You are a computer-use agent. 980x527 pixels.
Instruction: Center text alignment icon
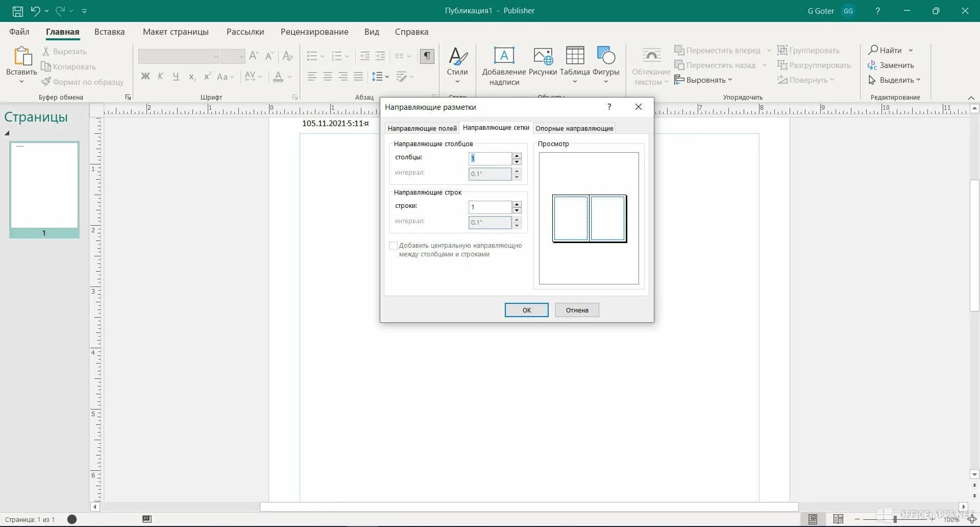click(328, 77)
